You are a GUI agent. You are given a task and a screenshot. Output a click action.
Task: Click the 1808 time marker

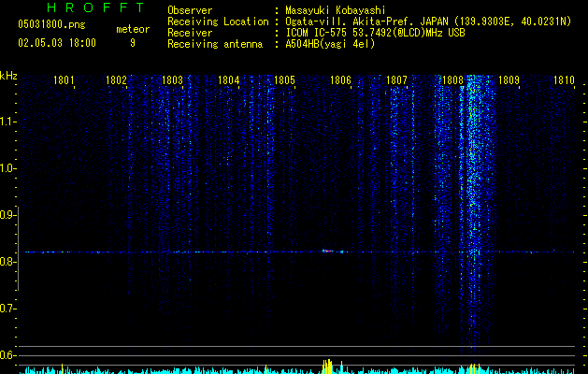pyautogui.click(x=452, y=80)
